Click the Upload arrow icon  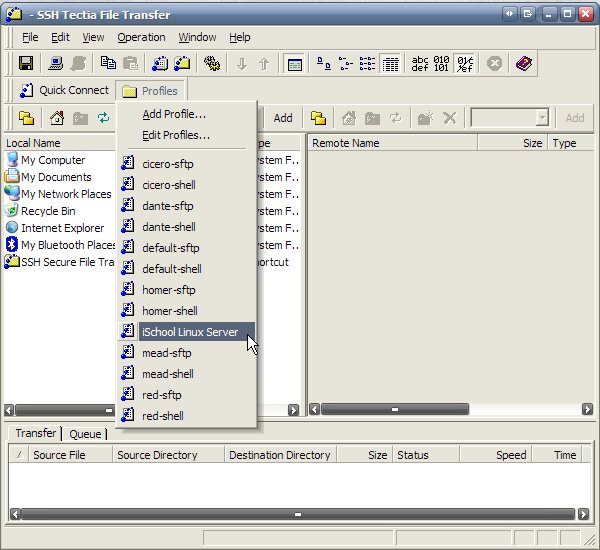point(264,63)
